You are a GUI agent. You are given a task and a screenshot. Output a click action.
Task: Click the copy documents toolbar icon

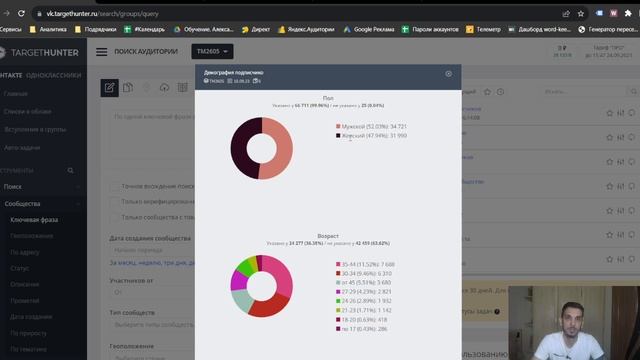[128, 87]
